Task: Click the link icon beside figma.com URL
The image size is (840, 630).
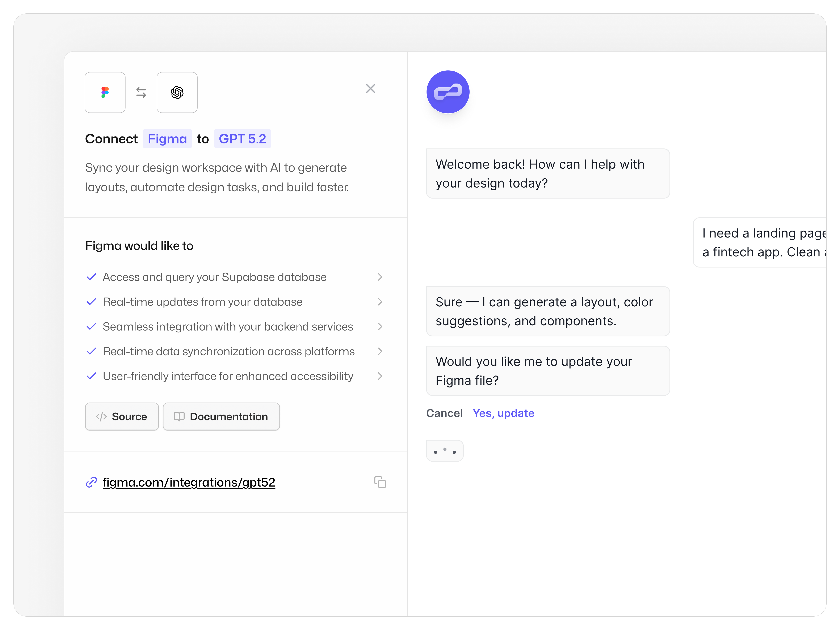Action: [x=92, y=482]
